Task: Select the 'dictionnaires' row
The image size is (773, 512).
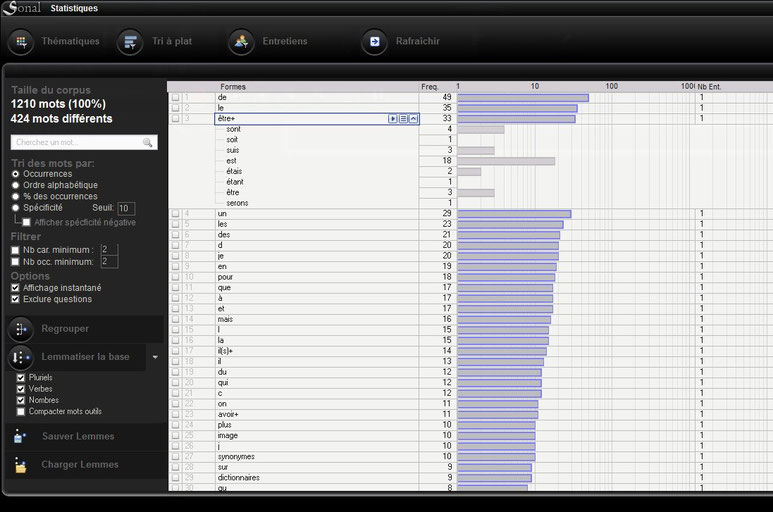Action: click(x=317, y=478)
